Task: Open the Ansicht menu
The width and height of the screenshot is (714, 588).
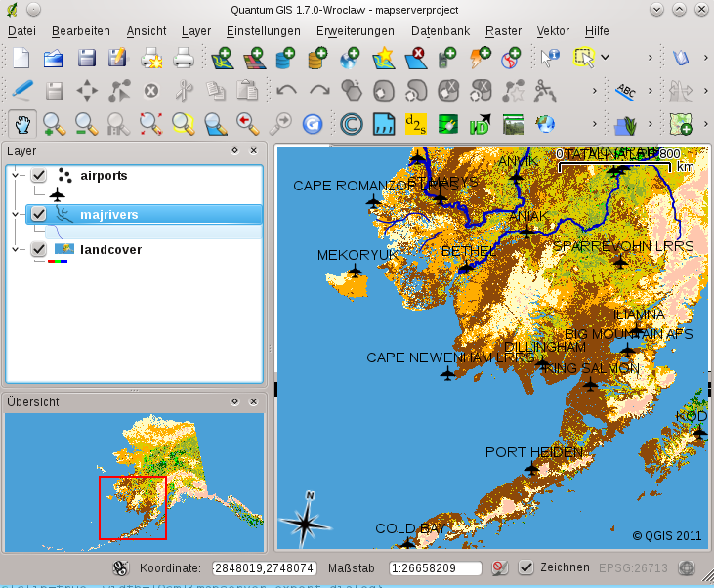Action: click(x=147, y=31)
